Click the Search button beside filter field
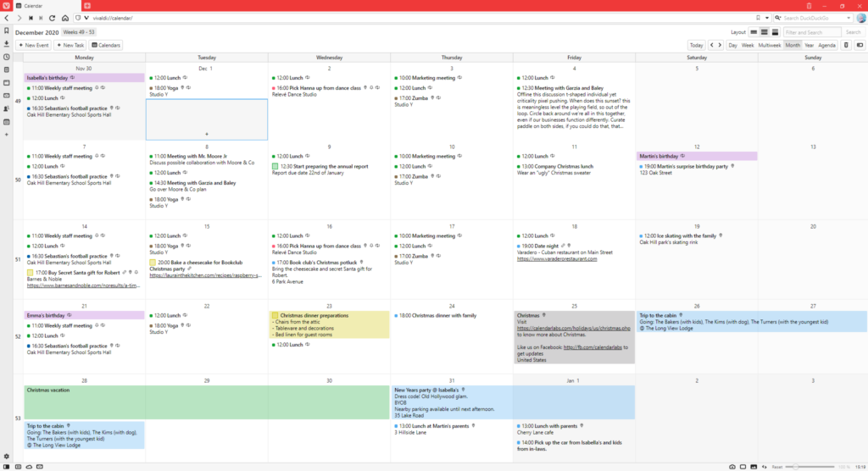 coord(853,32)
